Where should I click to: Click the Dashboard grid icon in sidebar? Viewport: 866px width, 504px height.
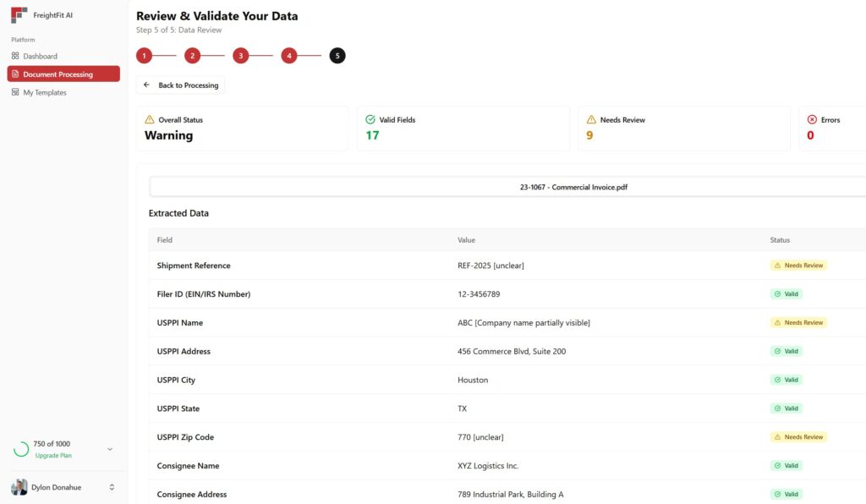[15, 56]
